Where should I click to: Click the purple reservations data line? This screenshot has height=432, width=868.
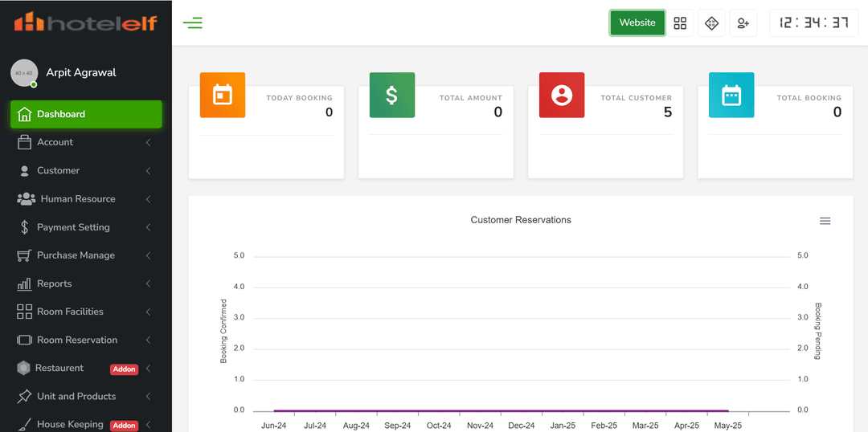(501, 411)
